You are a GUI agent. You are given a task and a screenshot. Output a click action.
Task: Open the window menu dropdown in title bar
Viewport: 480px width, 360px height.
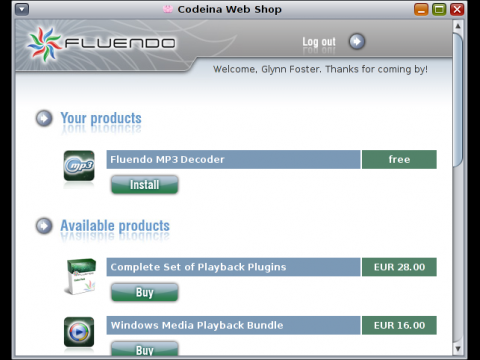[x=22, y=9]
